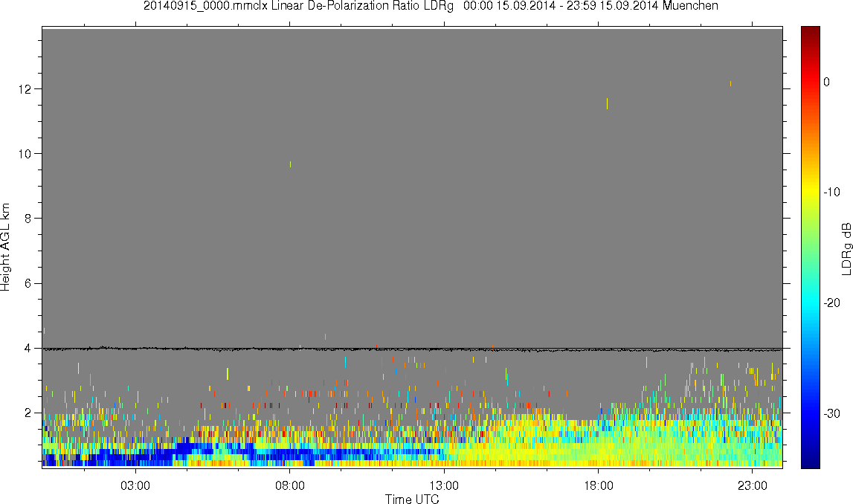This screenshot has height=504, width=853.
Task: Click the colorbar '-20' value label
Action: point(831,303)
